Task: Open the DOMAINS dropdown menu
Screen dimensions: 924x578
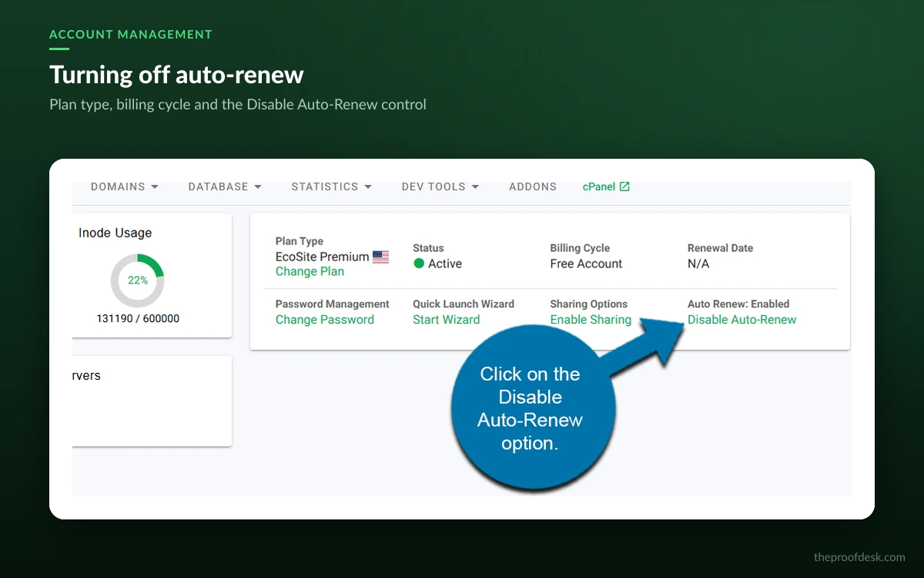Action: pyautogui.click(x=125, y=187)
